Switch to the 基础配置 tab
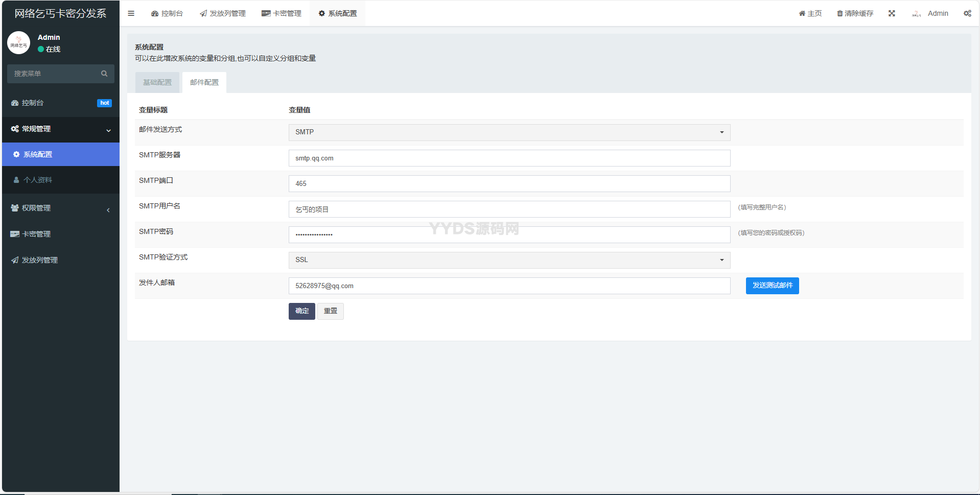This screenshot has width=980, height=495. (157, 83)
